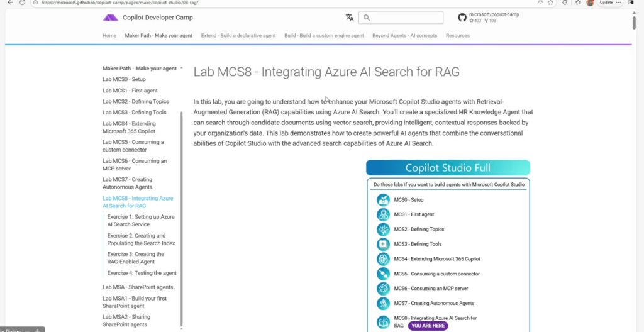Click the MCS0 Setup sprout icon
The height and width of the screenshot is (332, 644).
[383, 200]
